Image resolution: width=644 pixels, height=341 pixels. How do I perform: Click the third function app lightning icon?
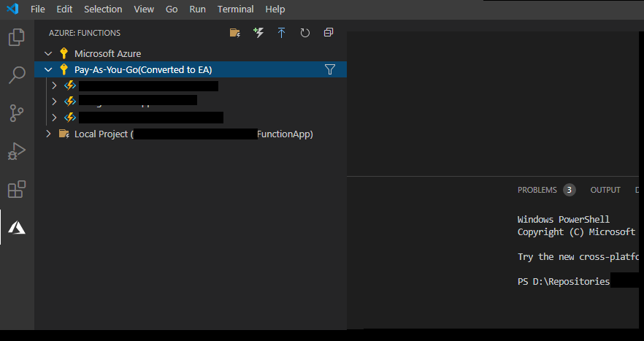(x=70, y=118)
